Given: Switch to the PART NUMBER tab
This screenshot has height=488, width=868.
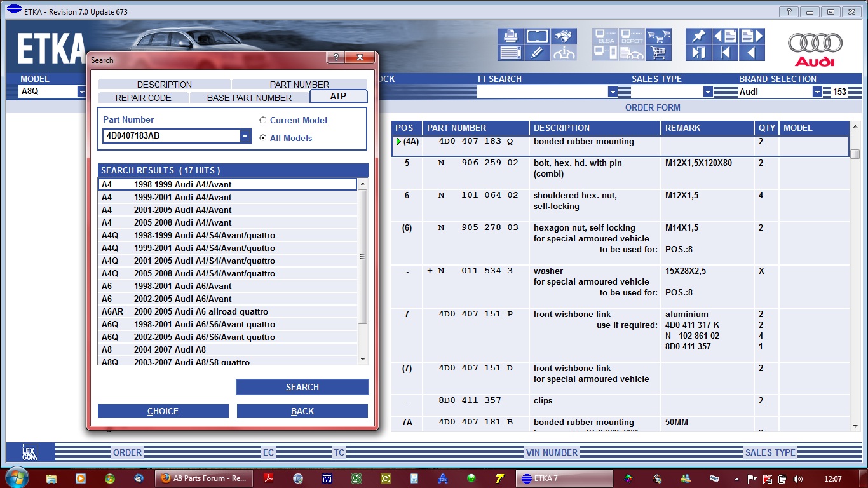Looking at the screenshot, I should coord(299,85).
